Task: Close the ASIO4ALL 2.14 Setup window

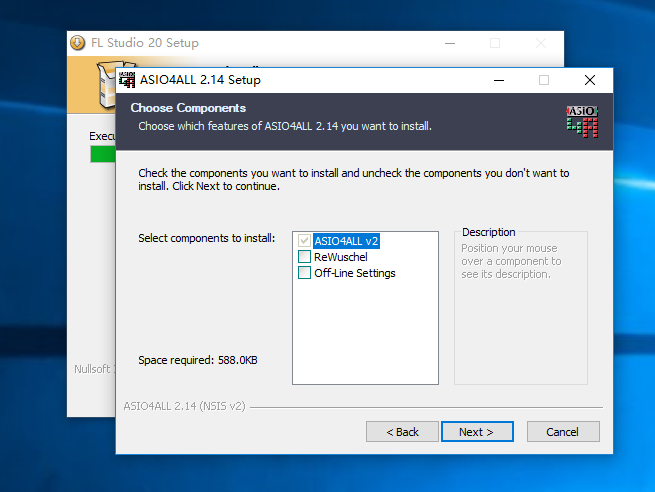Action: tap(590, 80)
